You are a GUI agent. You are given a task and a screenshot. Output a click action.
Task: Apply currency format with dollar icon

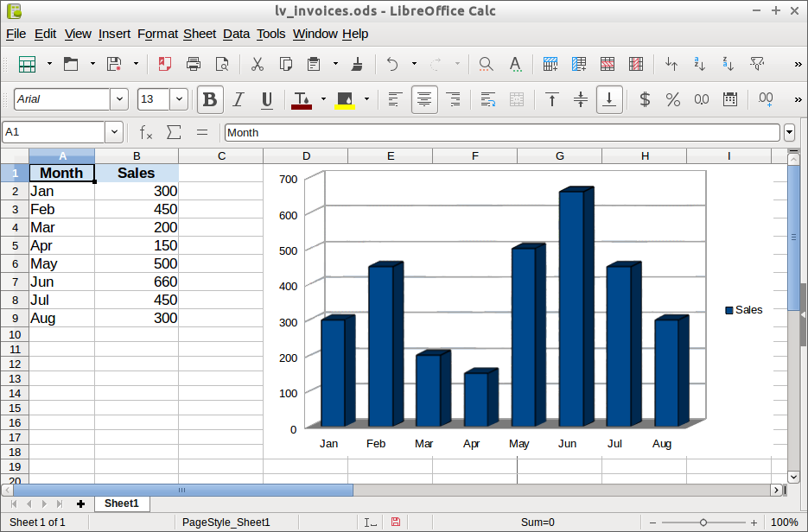(x=644, y=99)
